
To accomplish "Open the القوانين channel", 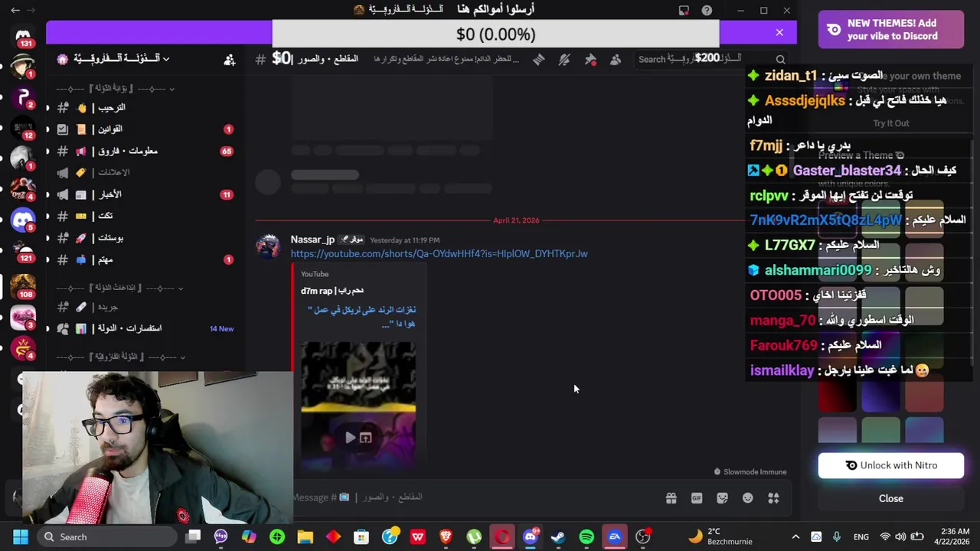I will click(145, 129).
